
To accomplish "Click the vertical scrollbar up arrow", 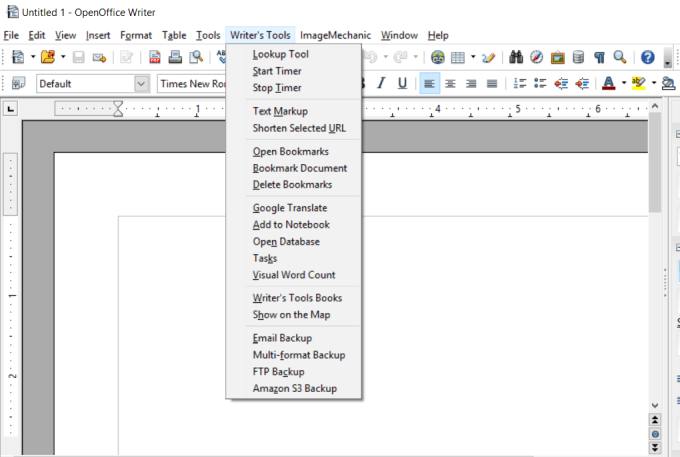I will coord(655,105).
